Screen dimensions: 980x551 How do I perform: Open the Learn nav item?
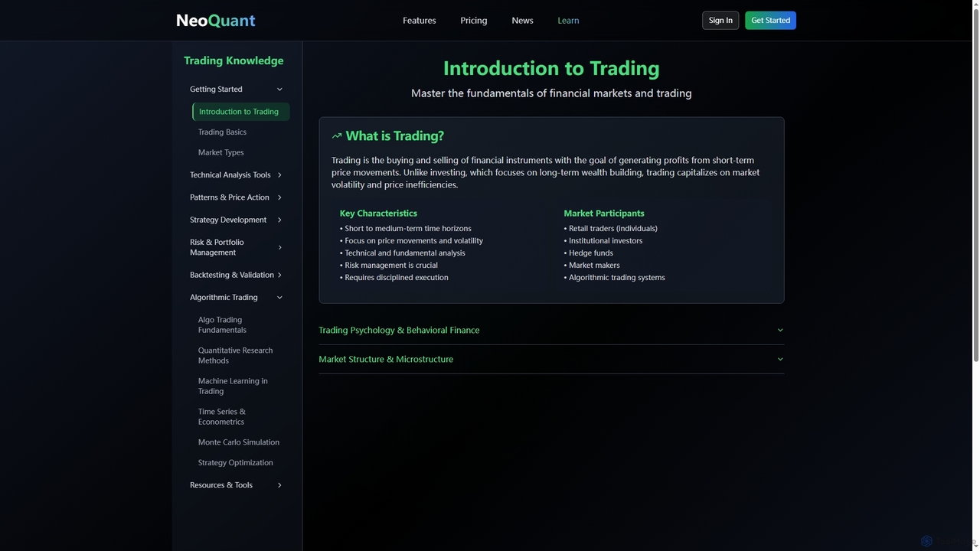(x=568, y=21)
